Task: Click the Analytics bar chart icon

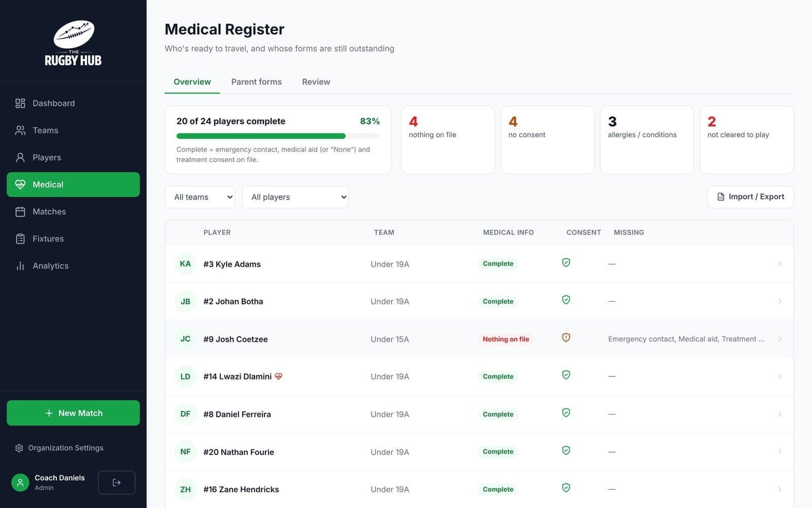Action: [20, 266]
